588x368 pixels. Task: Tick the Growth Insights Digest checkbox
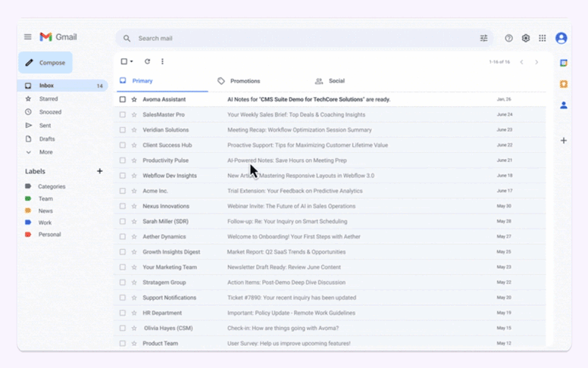(123, 252)
